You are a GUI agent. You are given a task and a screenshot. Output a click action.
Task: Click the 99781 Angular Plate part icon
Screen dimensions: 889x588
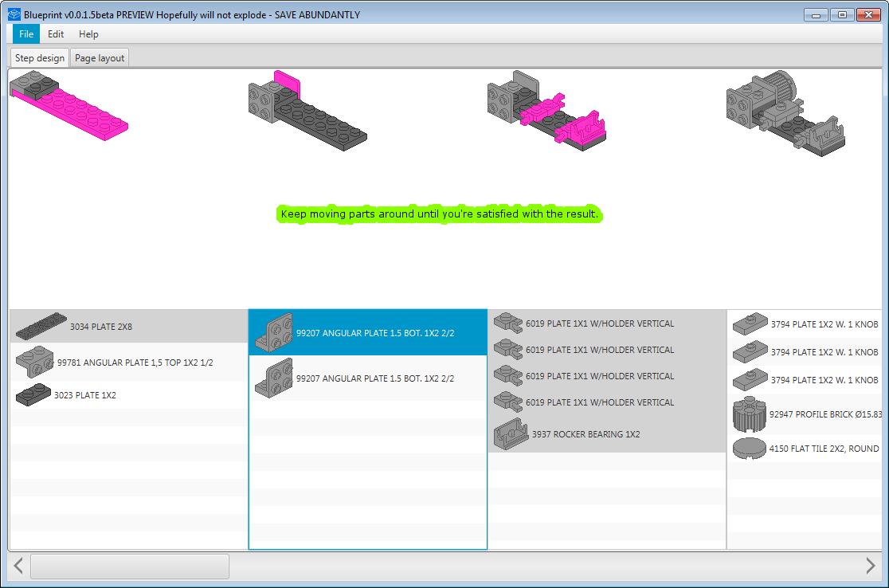[x=34, y=362]
